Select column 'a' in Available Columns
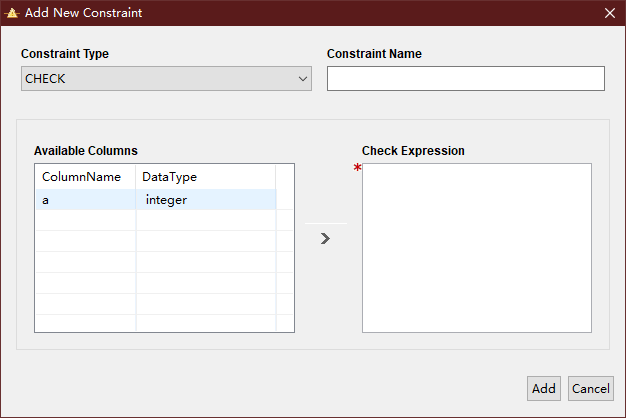This screenshot has height=418, width=626. coord(86,200)
